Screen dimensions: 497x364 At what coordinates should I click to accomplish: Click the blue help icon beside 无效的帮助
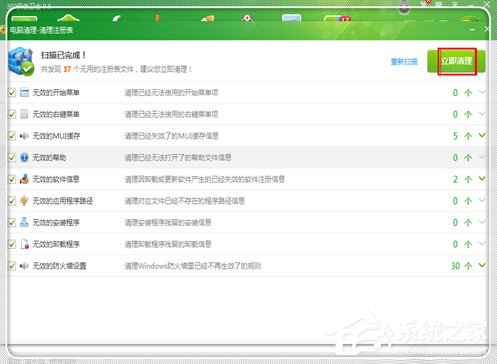[24, 157]
